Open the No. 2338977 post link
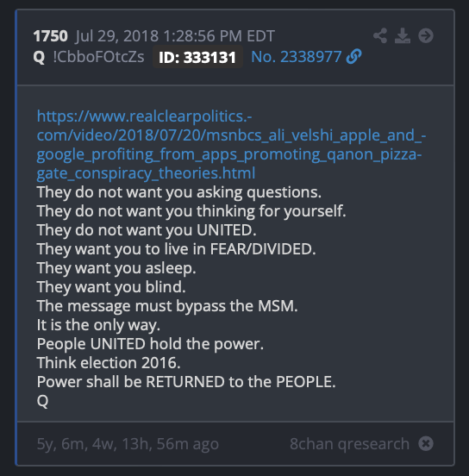 [x=297, y=57]
